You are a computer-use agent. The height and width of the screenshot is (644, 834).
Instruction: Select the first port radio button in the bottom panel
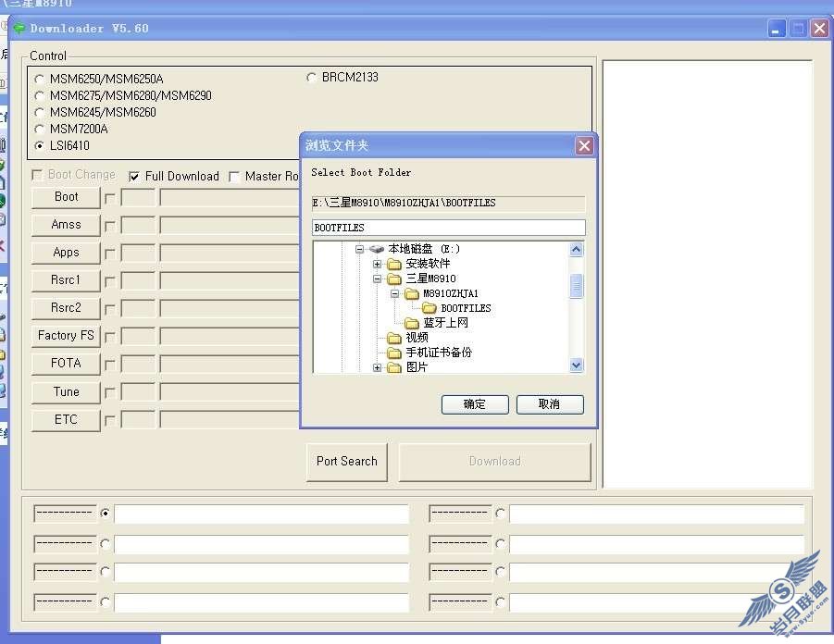106,514
